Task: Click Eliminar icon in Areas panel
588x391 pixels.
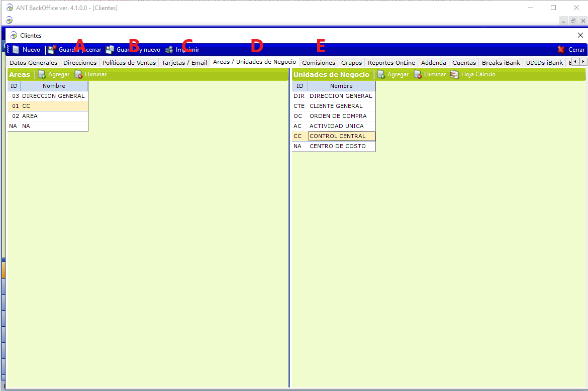Action: (78, 74)
